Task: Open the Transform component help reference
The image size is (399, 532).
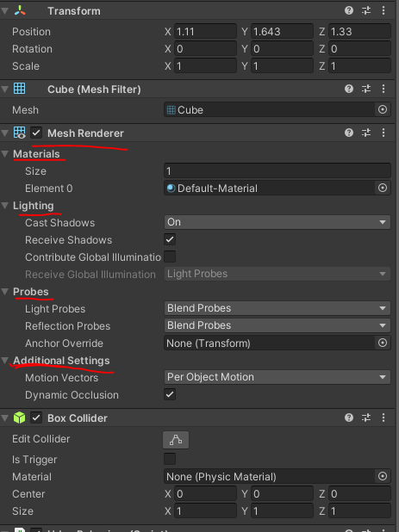Action: [349, 10]
